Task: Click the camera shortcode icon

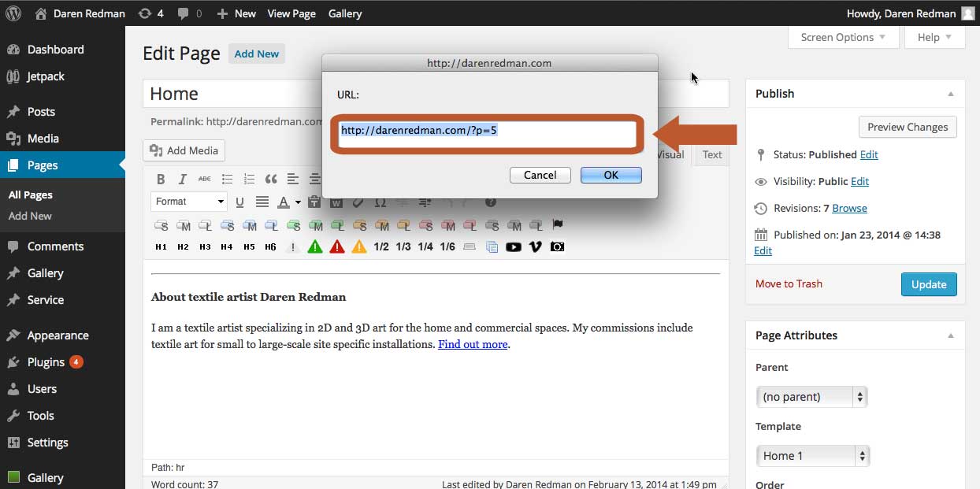Action: tap(558, 247)
